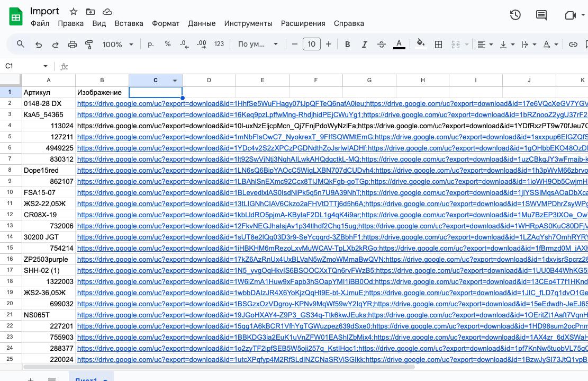Start a video call with camera icon
This screenshot has width=588, height=381.
(x=570, y=15)
